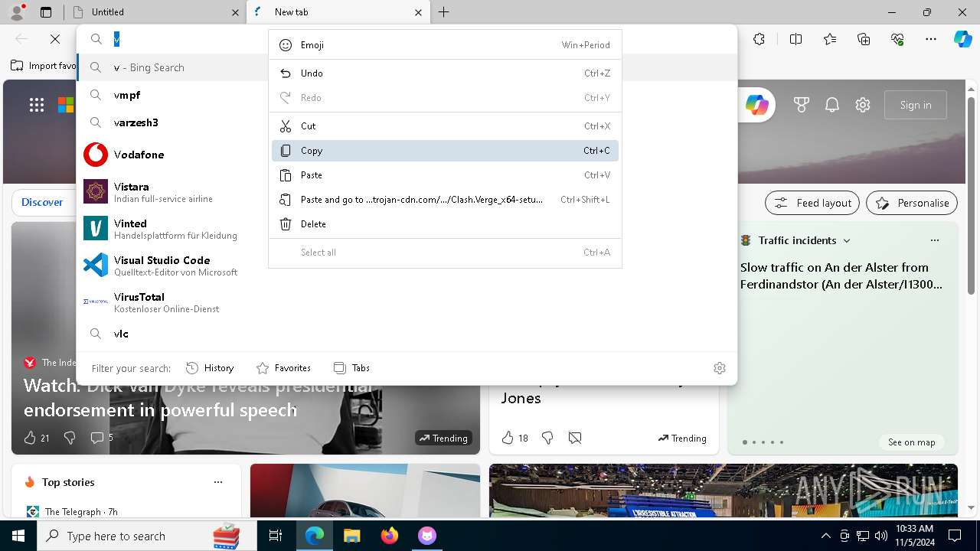Filter search by Favorites
Screen dimensions: 980x551
pos(283,368)
